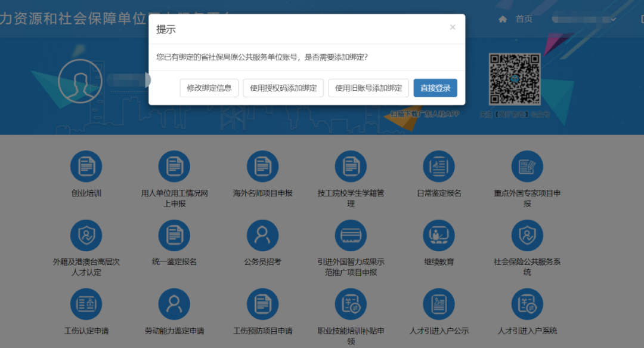Screen dimensions: 644x348
Task: Select 引进外国智力成果示范推广项目申报
Action: (351, 235)
